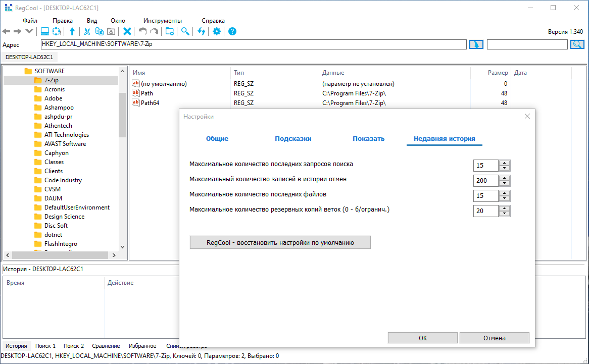Image resolution: width=589 pixels, height=364 pixels.
Task: Go up one level with blue up arrow
Action: pyautogui.click(x=72, y=31)
